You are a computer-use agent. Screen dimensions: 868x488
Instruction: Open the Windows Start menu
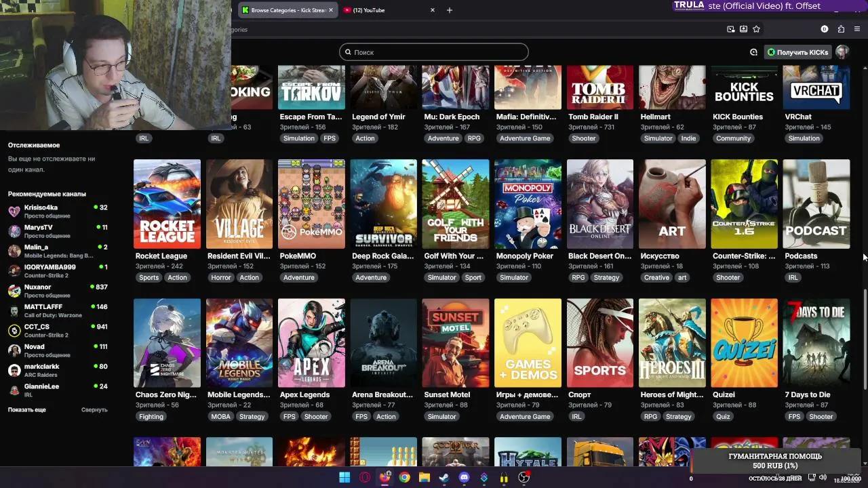(x=344, y=478)
